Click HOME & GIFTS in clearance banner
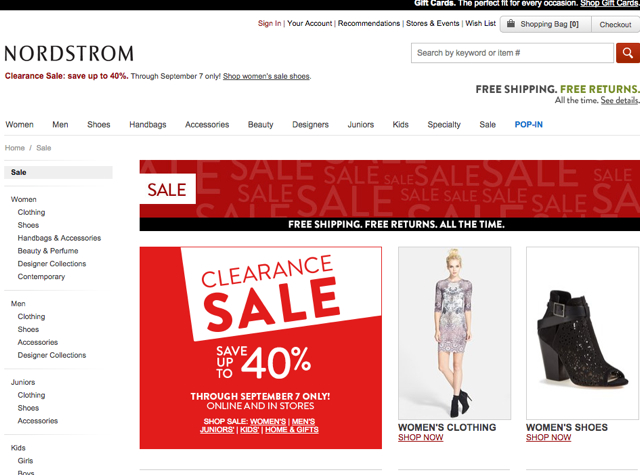 click(x=292, y=430)
